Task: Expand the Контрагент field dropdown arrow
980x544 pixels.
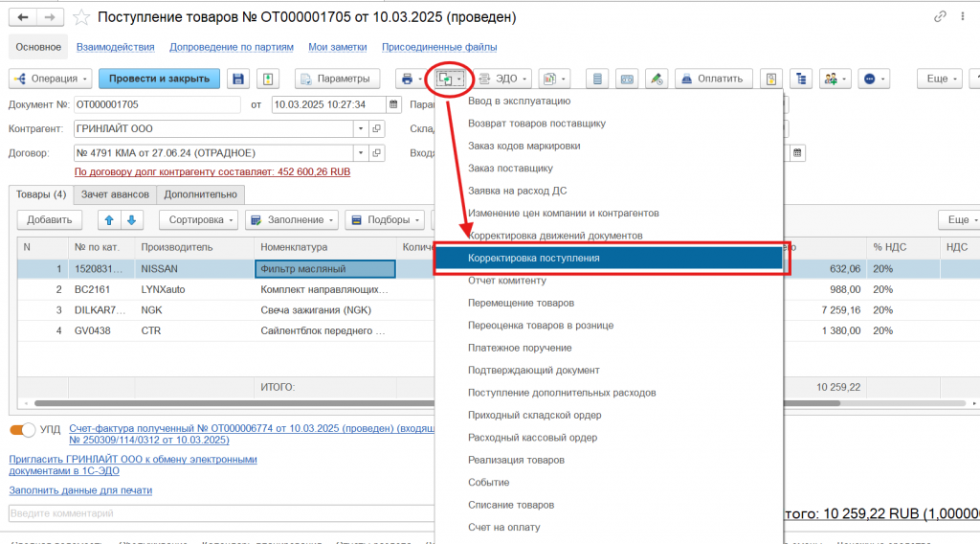Action: 360,128
